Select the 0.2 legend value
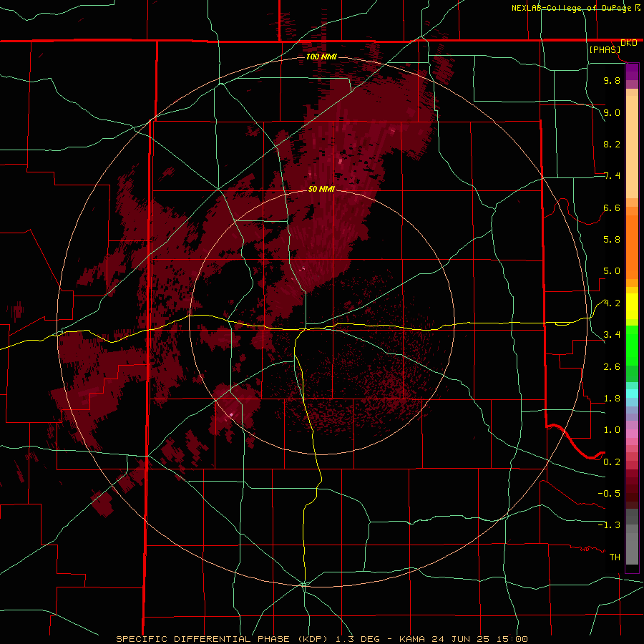The width and height of the screenshot is (644, 644). pos(612,462)
